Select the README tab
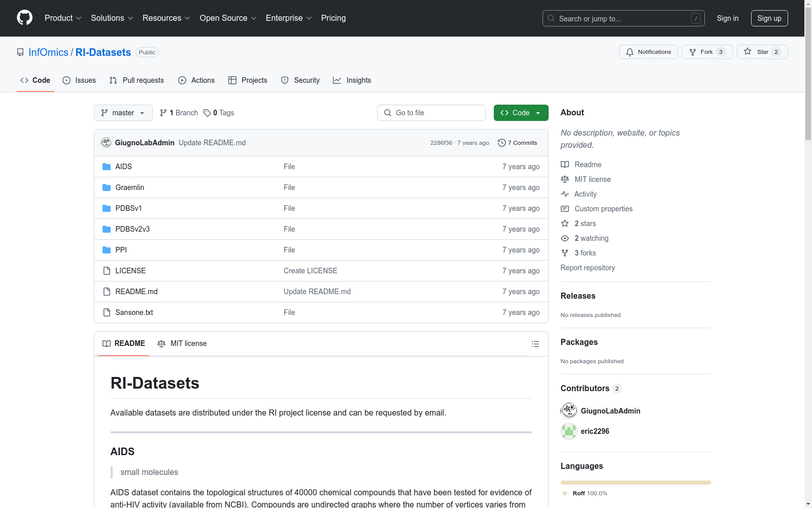 point(124,343)
